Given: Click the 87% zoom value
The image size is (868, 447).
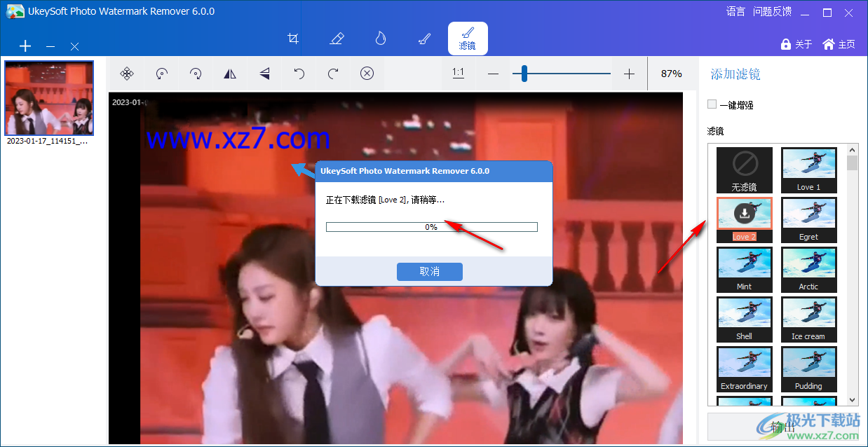Looking at the screenshot, I should click(672, 74).
